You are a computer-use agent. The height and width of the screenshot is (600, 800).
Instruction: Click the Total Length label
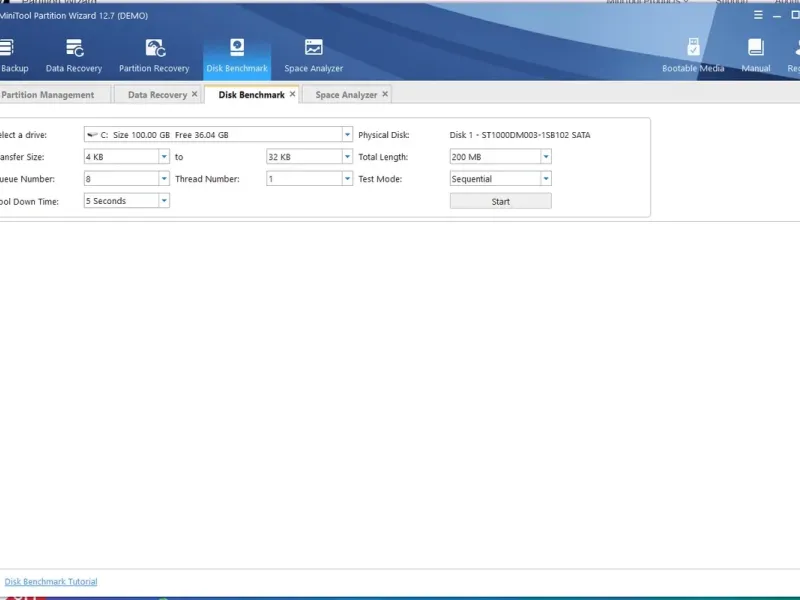click(383, 157)
